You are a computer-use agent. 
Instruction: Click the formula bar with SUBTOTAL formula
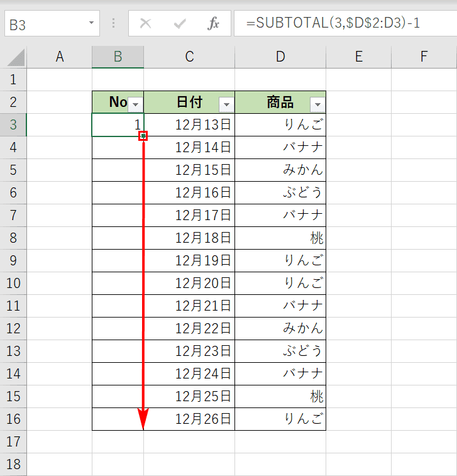(345, 23)
